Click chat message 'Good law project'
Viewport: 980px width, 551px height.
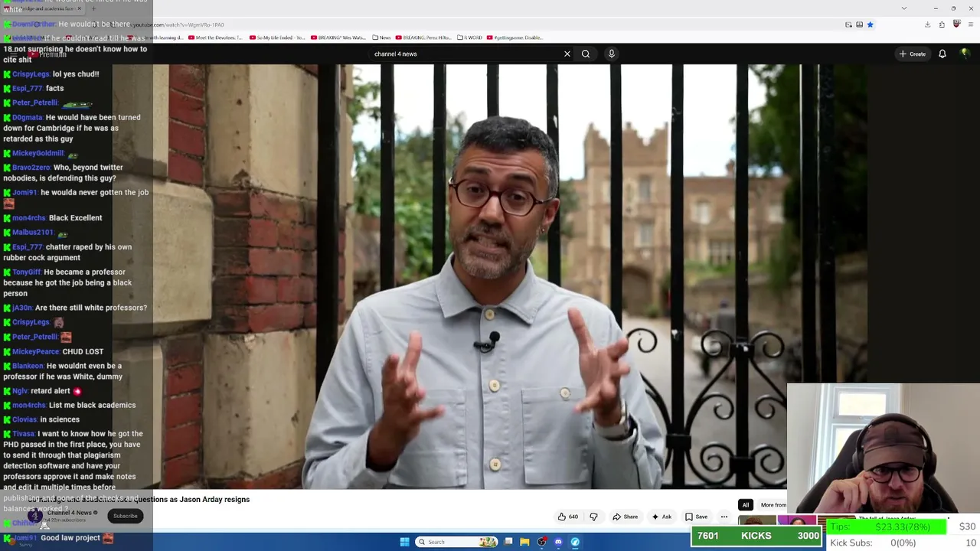coord(70,538)
